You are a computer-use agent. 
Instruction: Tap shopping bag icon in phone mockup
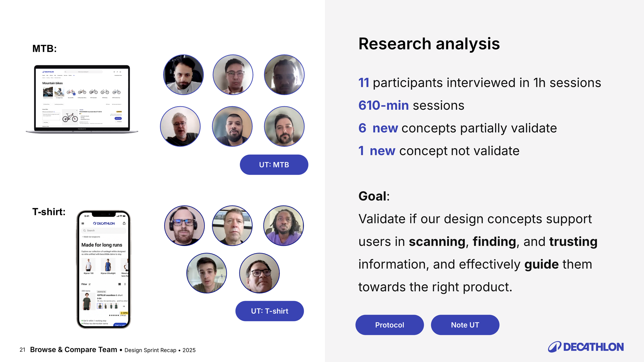coord(124,223)
